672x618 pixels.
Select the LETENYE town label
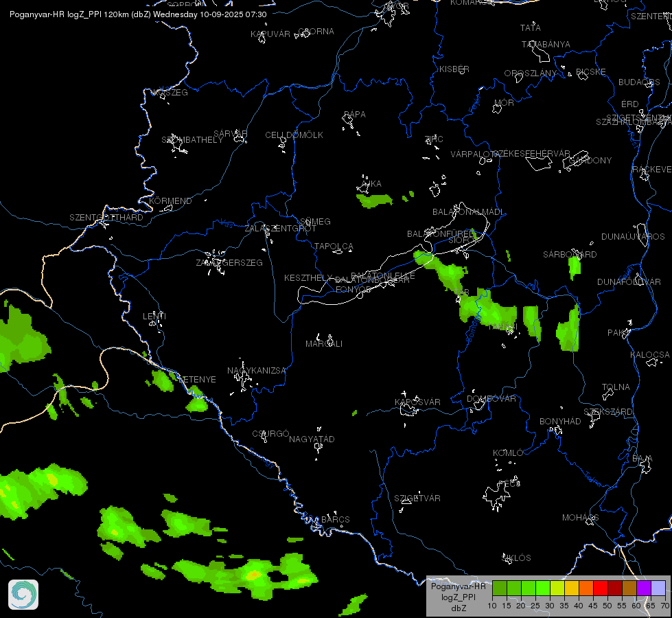tap(197, 380)
